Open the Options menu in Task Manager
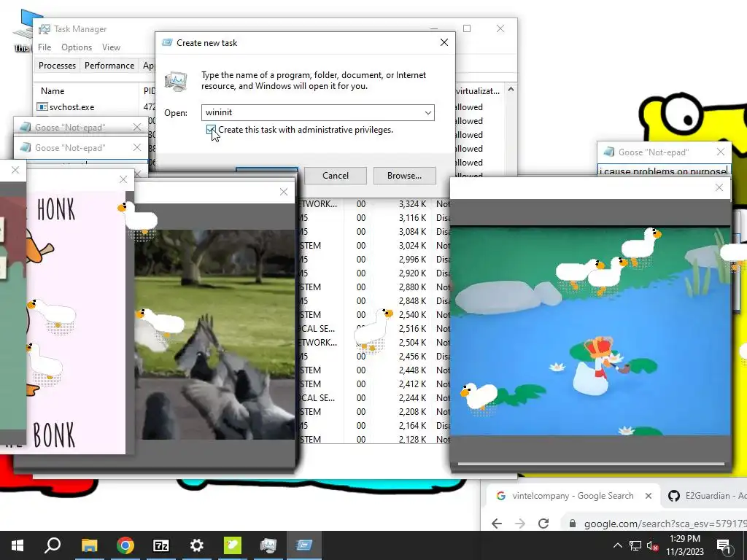This screenshot has width=747, height=560. tap(76, 47)
